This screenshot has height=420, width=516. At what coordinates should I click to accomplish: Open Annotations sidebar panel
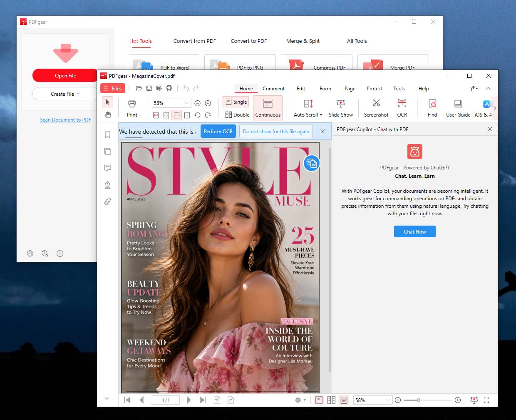click(107, 168)
